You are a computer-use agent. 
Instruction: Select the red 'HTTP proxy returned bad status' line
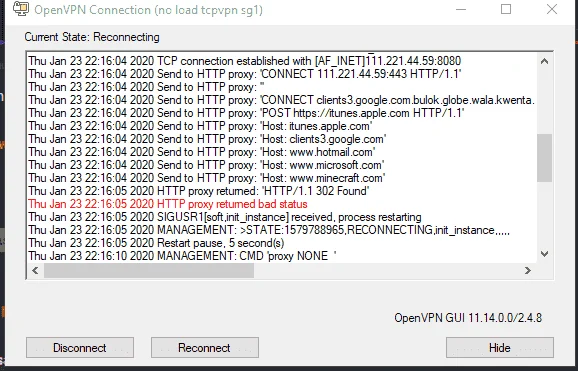tap(168, 204)
